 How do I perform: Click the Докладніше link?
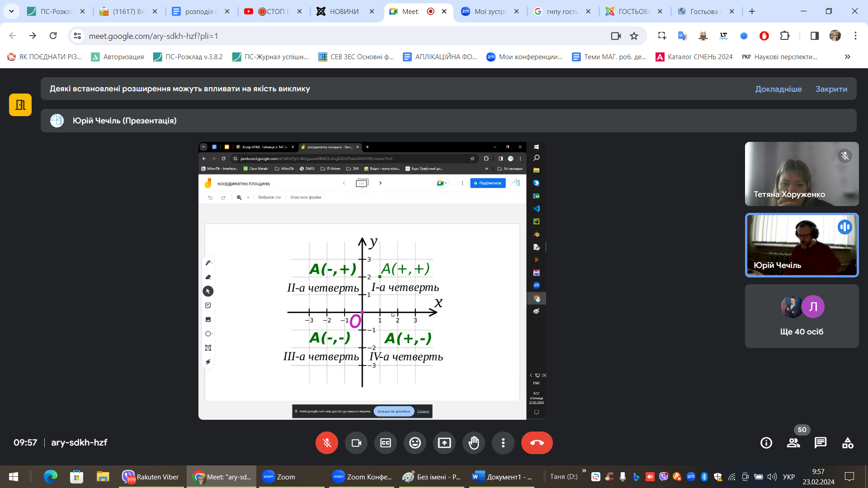[x=778, y=89]
